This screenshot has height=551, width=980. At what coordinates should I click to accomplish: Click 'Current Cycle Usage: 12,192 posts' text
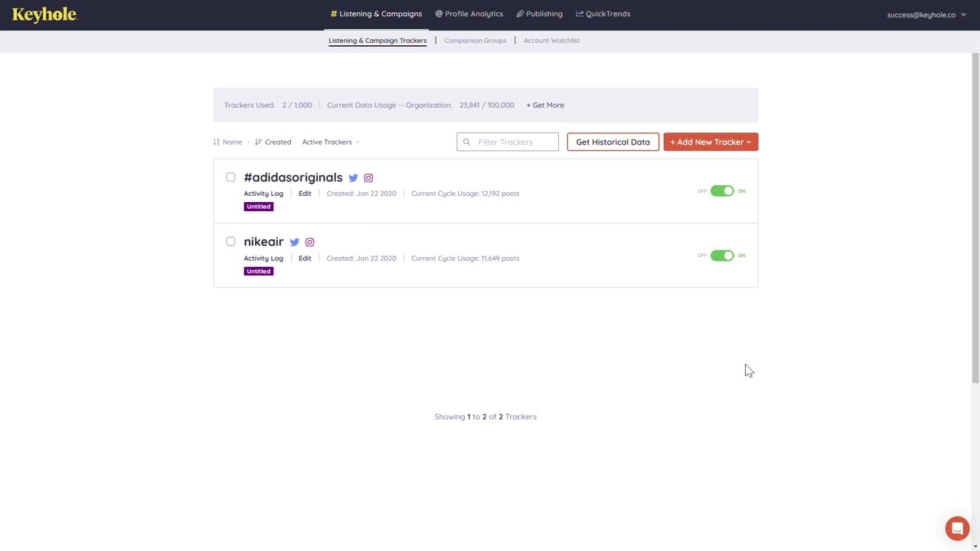465,194
